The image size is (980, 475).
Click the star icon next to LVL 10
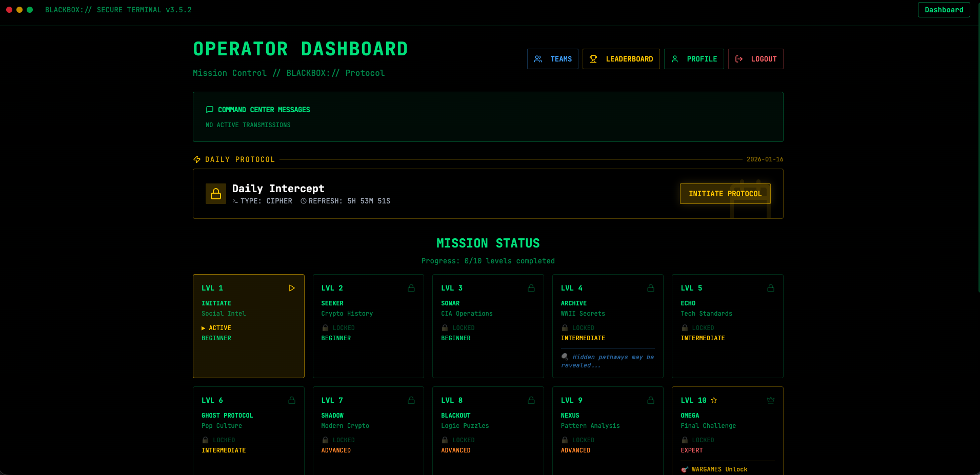(x=713, y=400)
